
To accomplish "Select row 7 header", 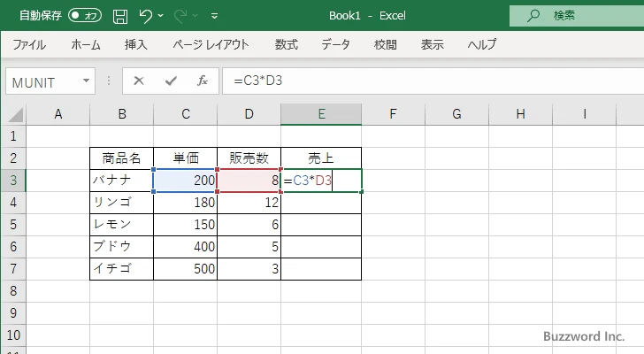I will click(x=13, y=269).
